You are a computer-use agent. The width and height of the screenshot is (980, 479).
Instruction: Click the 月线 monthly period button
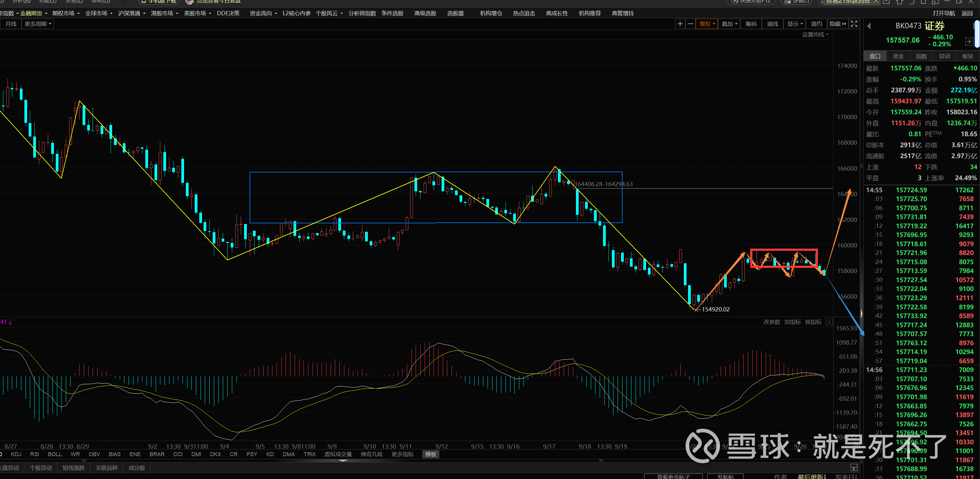(x=11, y=24)
